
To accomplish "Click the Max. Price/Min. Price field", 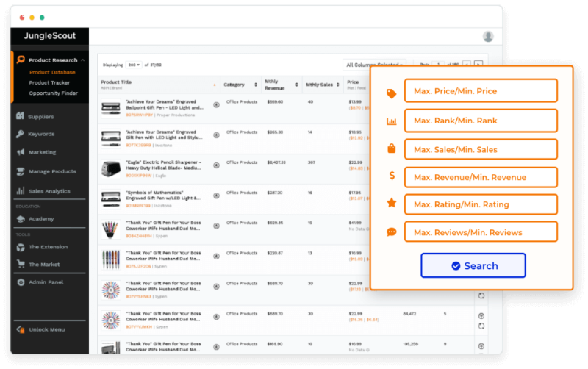I will tap(481, 90).
